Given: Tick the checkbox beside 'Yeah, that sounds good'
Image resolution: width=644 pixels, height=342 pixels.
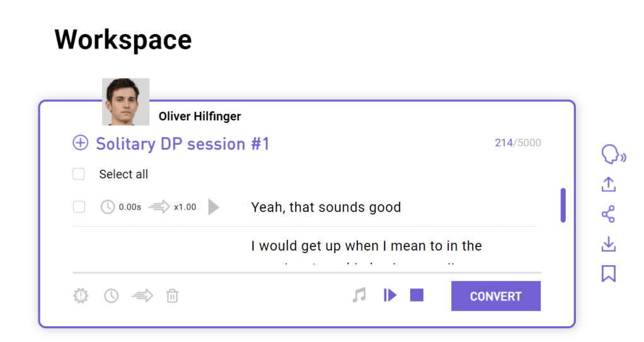Looking at the screenshot, I should point(79,207).
